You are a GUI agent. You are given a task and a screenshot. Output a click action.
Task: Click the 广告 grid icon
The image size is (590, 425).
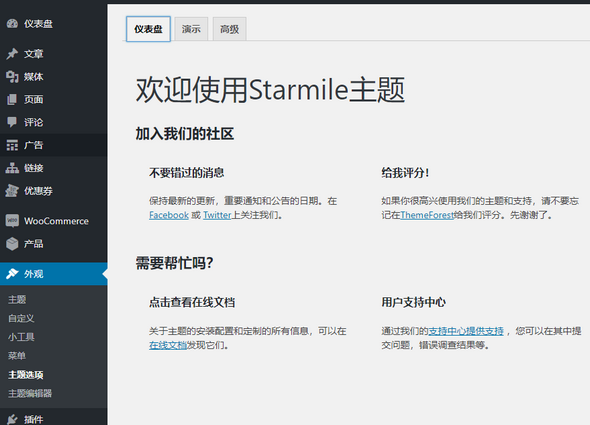coord(12,145)
